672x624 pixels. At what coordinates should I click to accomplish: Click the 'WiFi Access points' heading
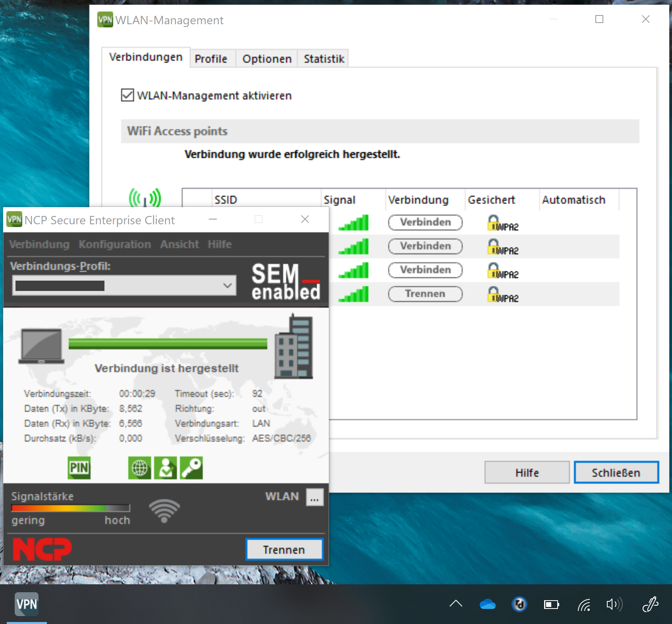(177, 131)
